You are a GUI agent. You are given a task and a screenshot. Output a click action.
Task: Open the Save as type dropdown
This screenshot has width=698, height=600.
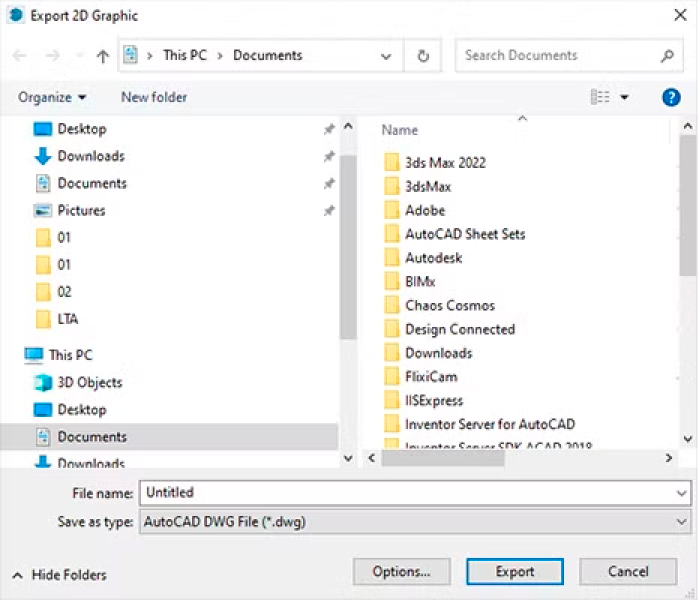415,522
